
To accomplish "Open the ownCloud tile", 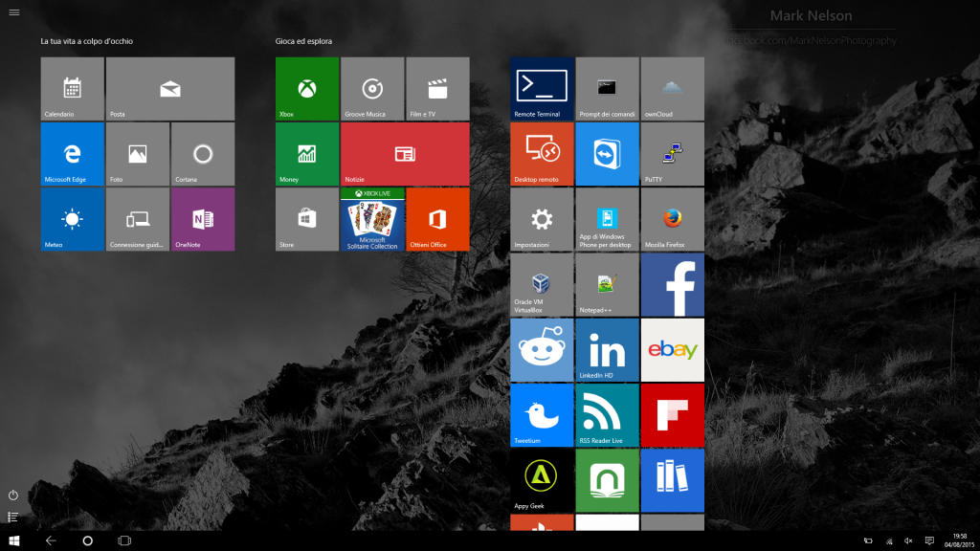I will 673,89.
